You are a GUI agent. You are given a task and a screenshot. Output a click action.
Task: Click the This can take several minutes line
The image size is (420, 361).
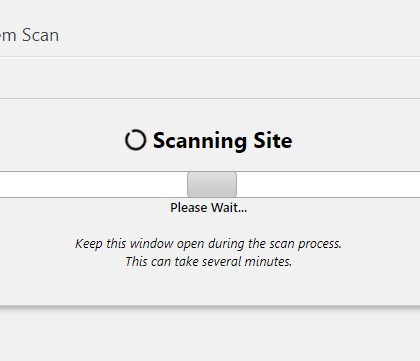(x=209, y=261)
